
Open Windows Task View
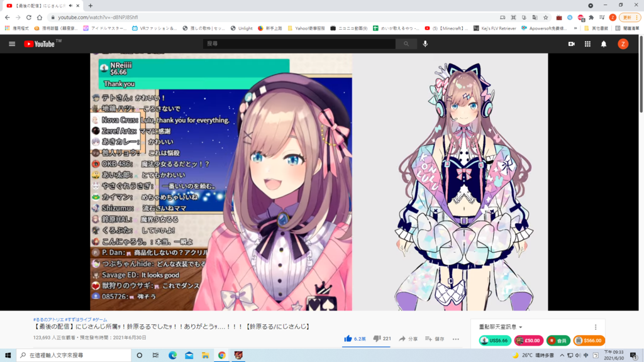coord(155,355)
